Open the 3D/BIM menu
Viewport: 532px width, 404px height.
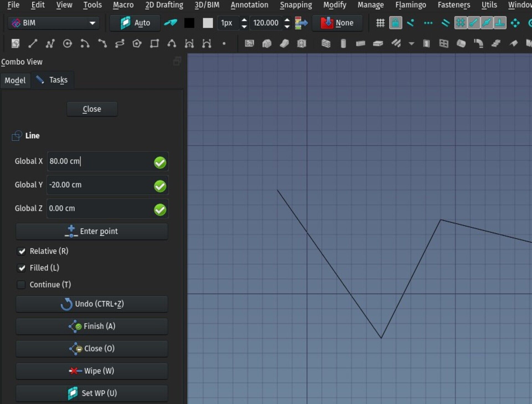point(207,5)
